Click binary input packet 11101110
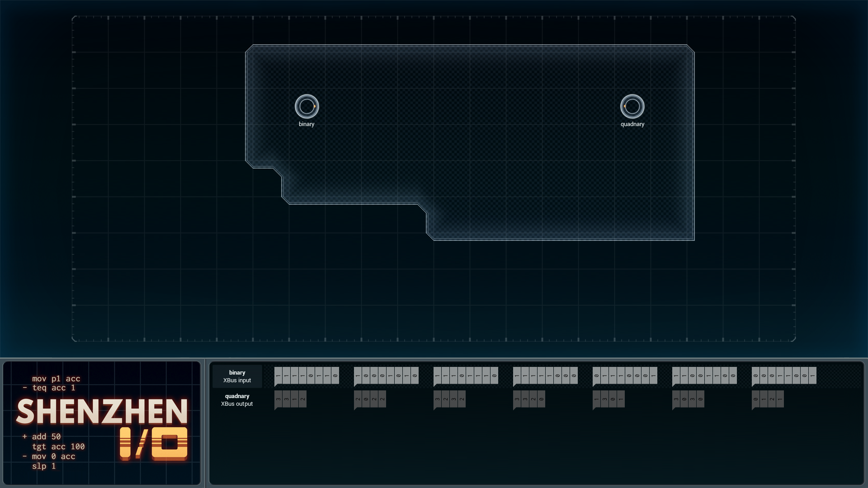This screenshot has height=488, width=868. [x=466, y=376]
